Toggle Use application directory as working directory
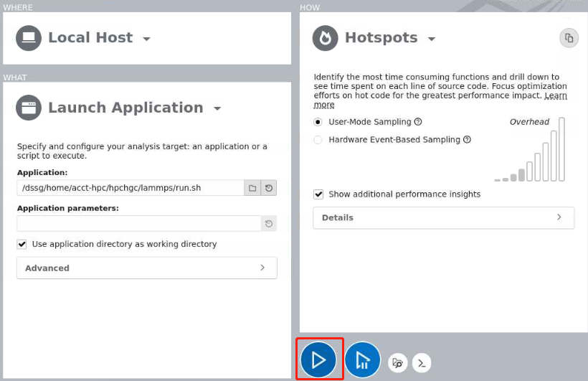 pos(22,244)
